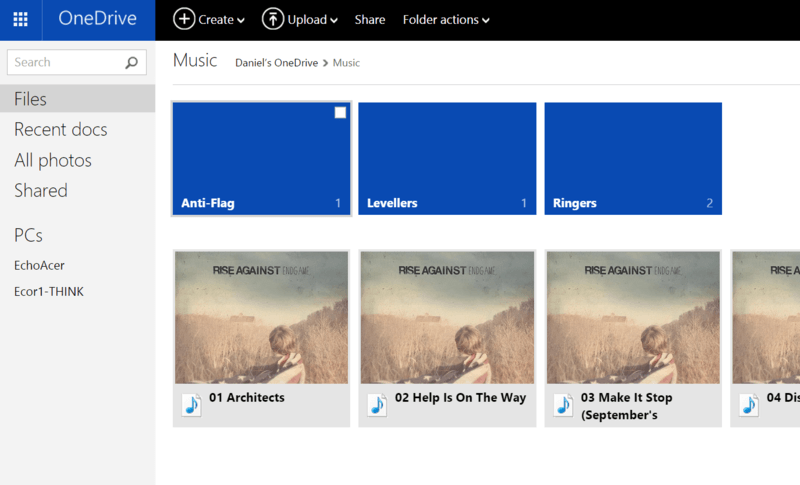Select the EchoAcer PC entry
800x485 pixels.
click(x=39, y=265)
